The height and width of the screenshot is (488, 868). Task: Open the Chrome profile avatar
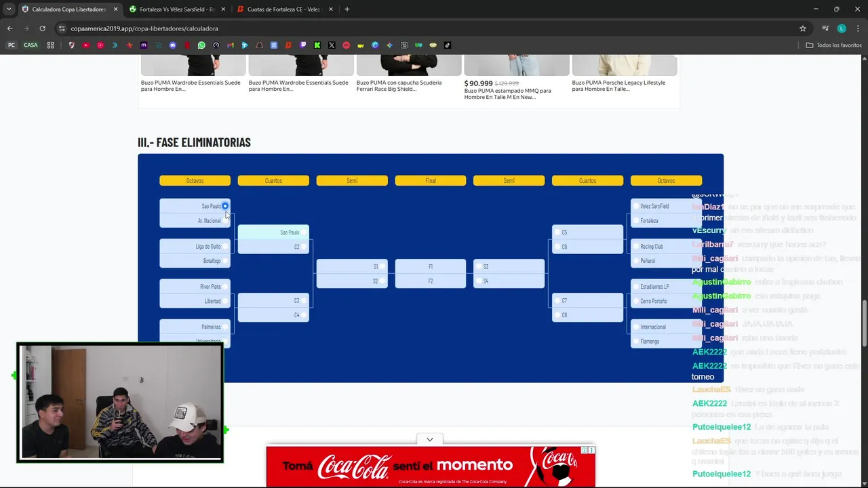click(x=842, y=28)
